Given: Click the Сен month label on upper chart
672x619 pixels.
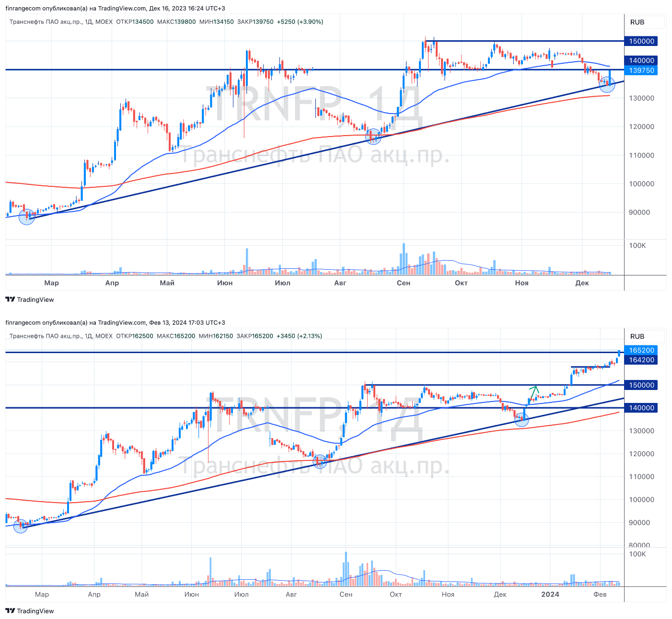Looking at the screenshot, I should coord(404,283).
